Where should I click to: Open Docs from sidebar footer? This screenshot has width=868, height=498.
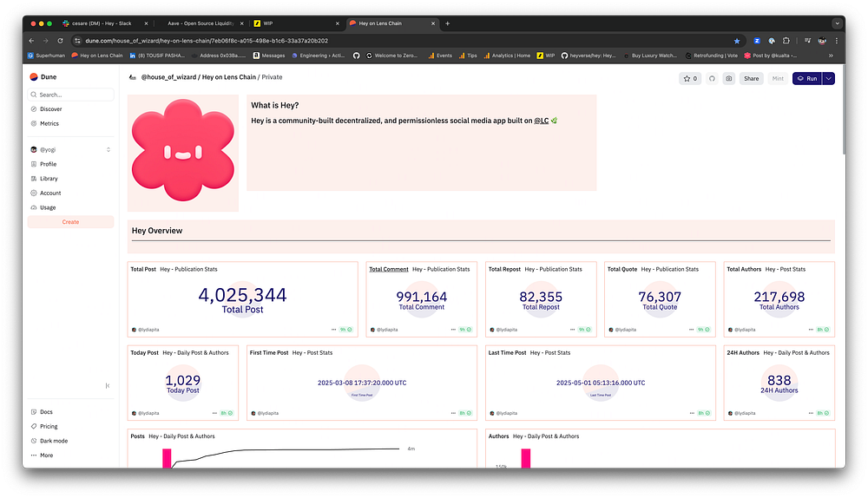[42, 412]
